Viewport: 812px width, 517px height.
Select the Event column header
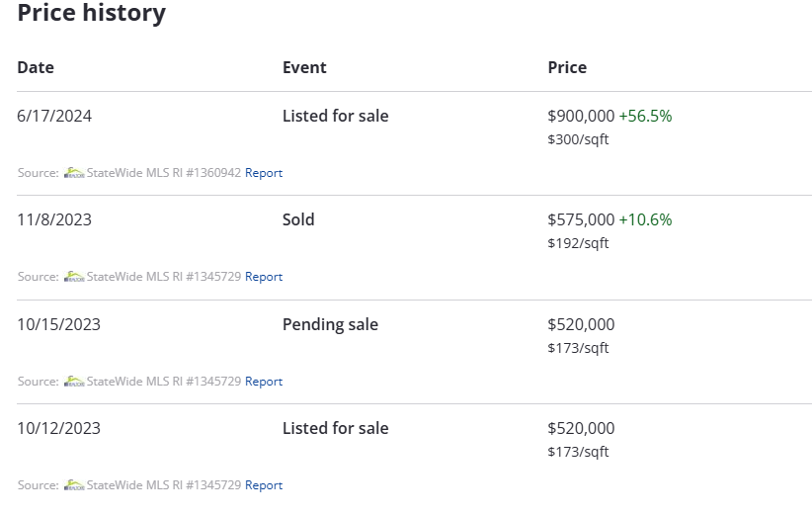coord(304,67)
